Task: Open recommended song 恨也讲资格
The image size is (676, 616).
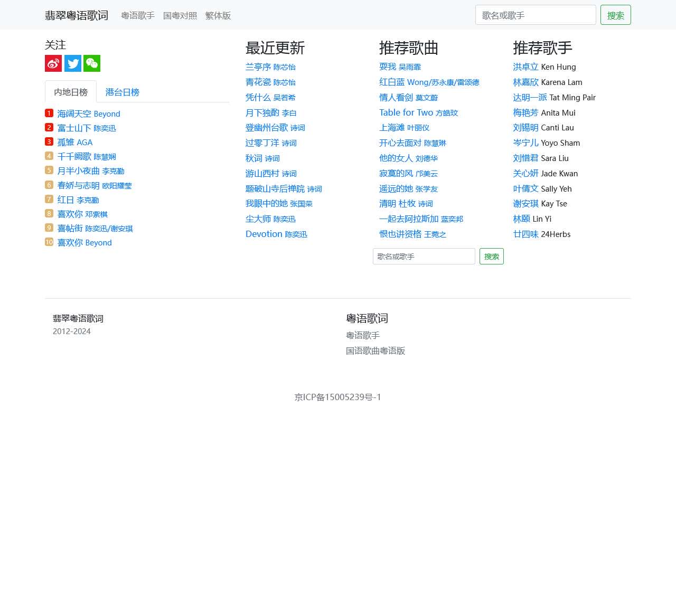Action: point(413,234)
